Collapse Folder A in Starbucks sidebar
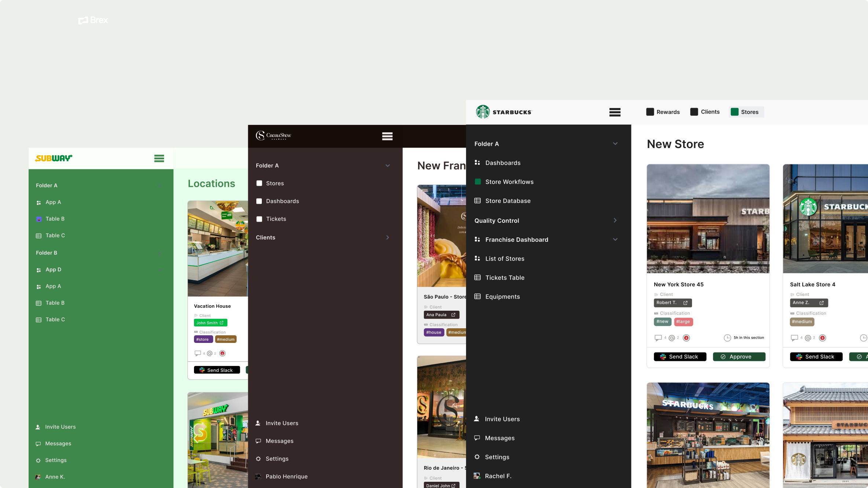Image resolution: width=868 pixels, height=488 pixels. pyautogui.click(x=615, y=144)
